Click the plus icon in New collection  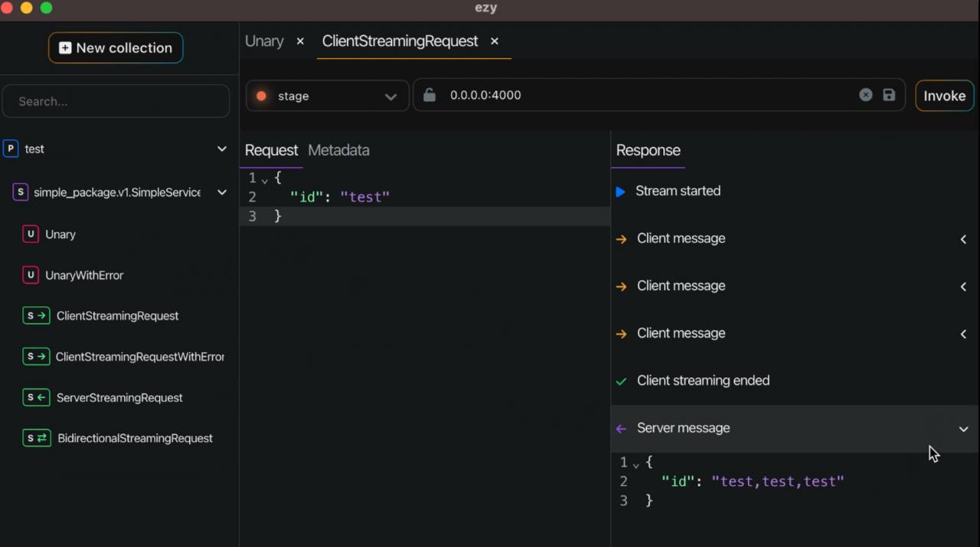[65, 47]
